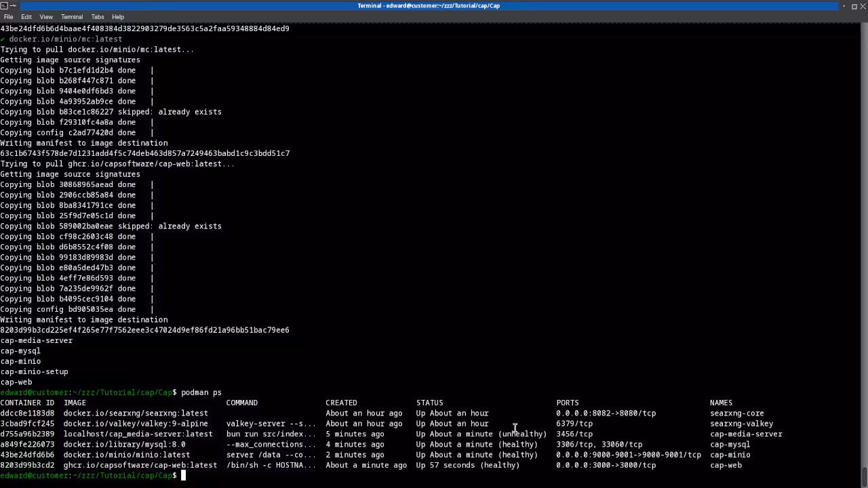
Task: Click image docker.io/valkey/valkey:9-alpine
Action: [136, 424]
